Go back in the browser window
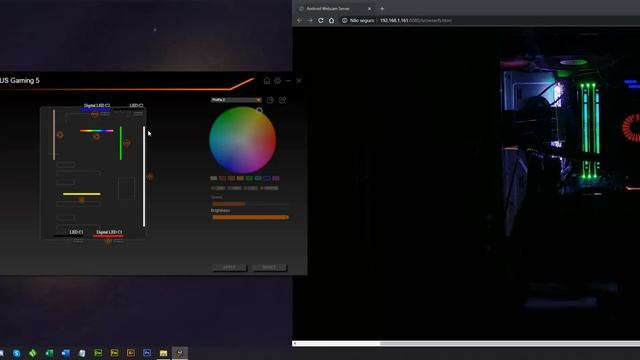This screenshot has height=360, width=640. (x=300, y=20)
